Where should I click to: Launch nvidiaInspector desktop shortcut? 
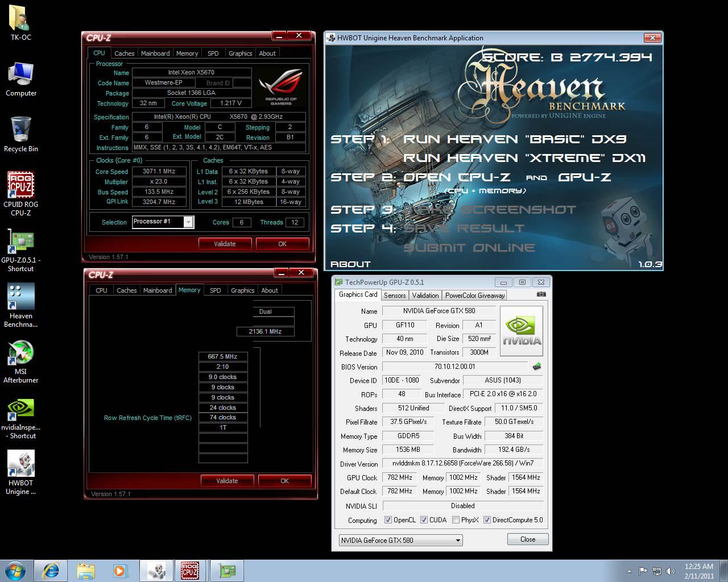(x=21, y=418)
